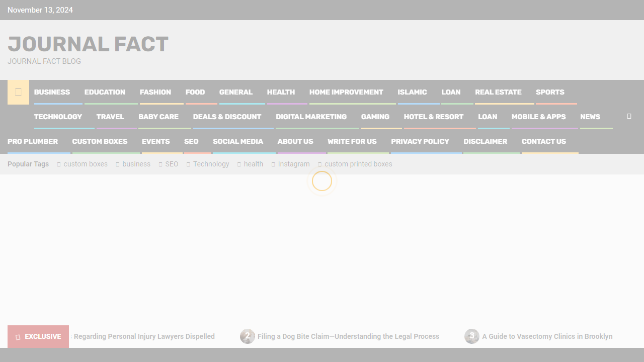Open the Business menu item
This screenshot has width=644, height=362.
click(52, 92)
